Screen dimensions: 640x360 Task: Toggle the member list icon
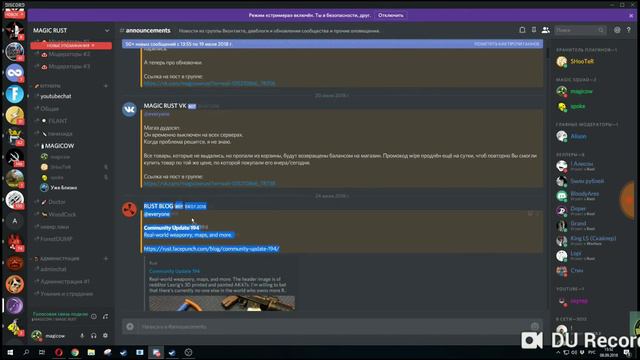point(546,30)
